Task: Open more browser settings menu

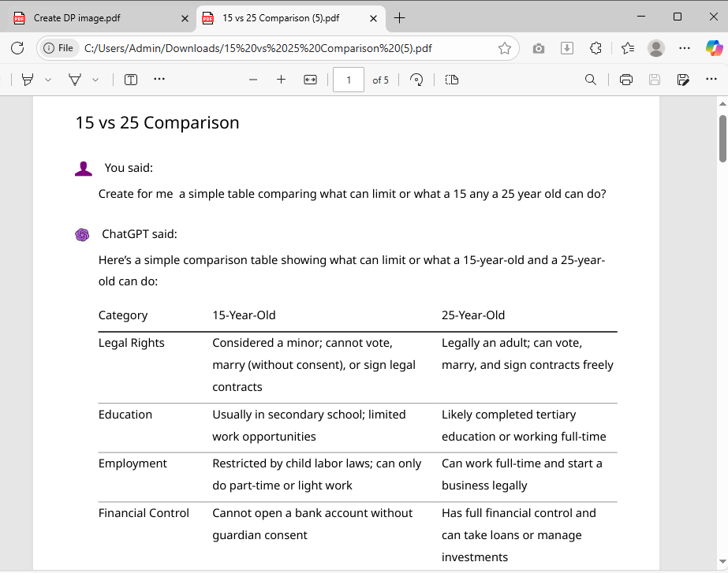Action: [x=685, y=48]
